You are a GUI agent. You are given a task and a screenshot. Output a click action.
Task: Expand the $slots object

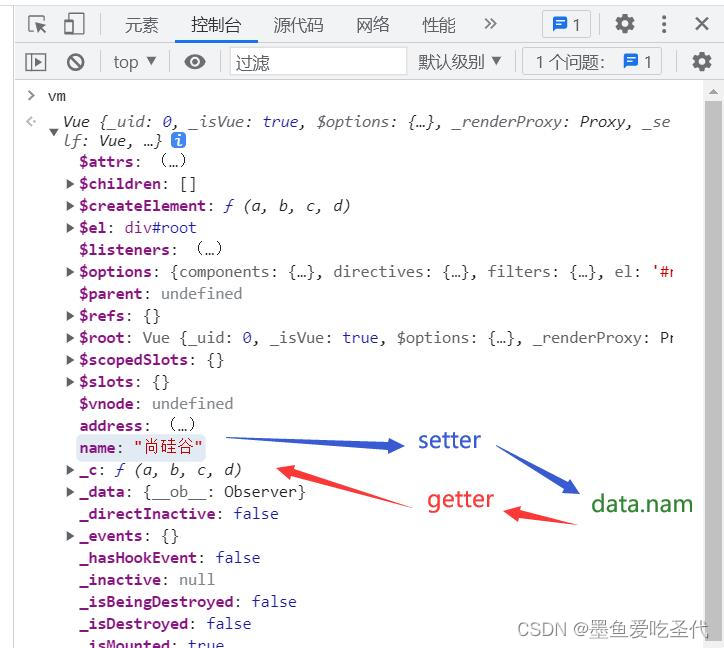(70, 382)
